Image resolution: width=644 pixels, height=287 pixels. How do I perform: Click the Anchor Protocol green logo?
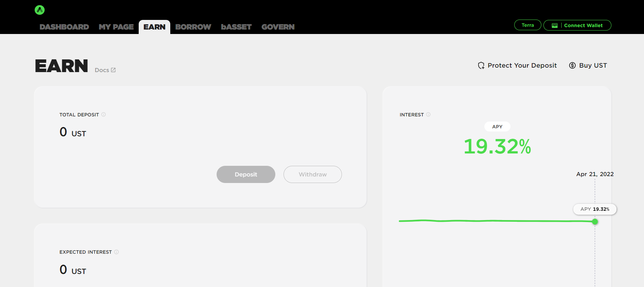click(39, 10)
